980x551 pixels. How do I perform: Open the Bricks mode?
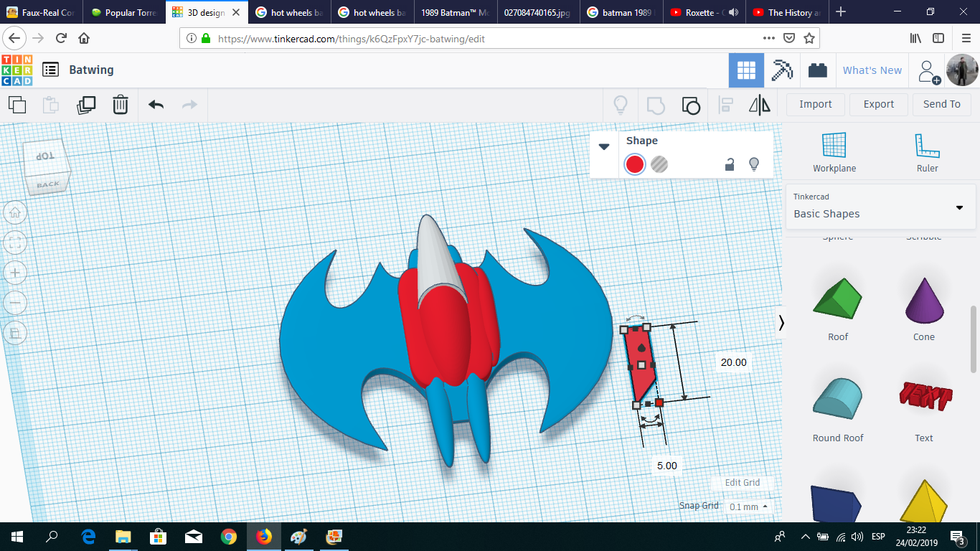817,70
